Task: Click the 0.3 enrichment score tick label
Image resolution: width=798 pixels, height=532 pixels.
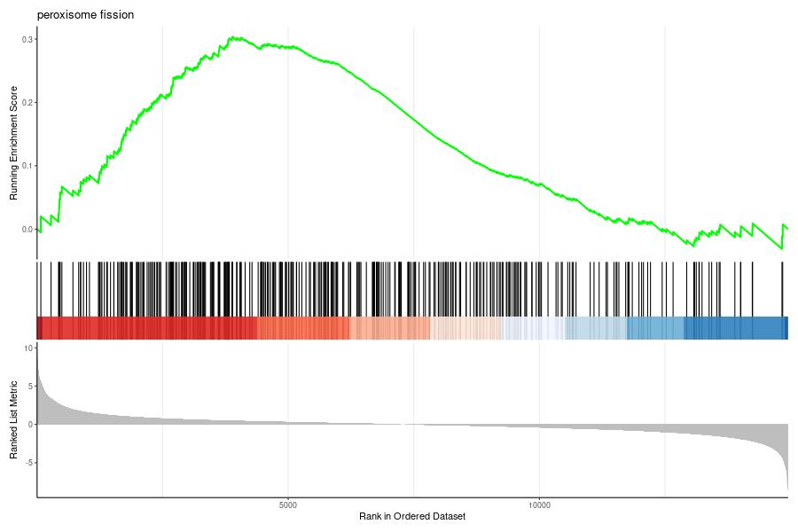Action: [x=27, y=39]
